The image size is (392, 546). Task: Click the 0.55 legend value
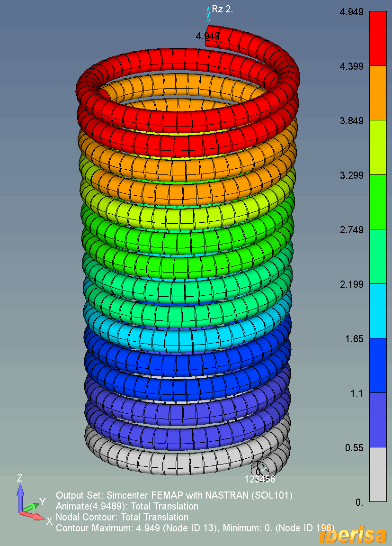click(x=354, y=448)
